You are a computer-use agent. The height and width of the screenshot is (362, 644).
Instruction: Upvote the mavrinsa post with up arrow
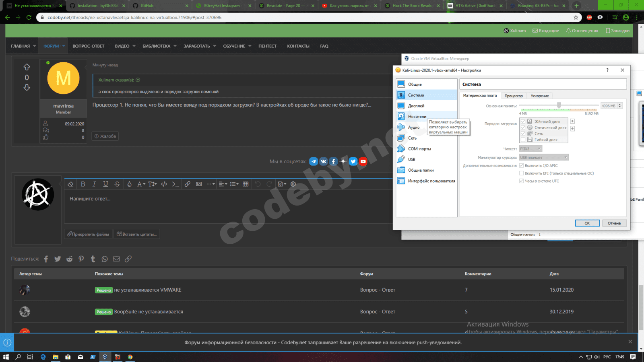pyautogui.click(x=27, y=67)
